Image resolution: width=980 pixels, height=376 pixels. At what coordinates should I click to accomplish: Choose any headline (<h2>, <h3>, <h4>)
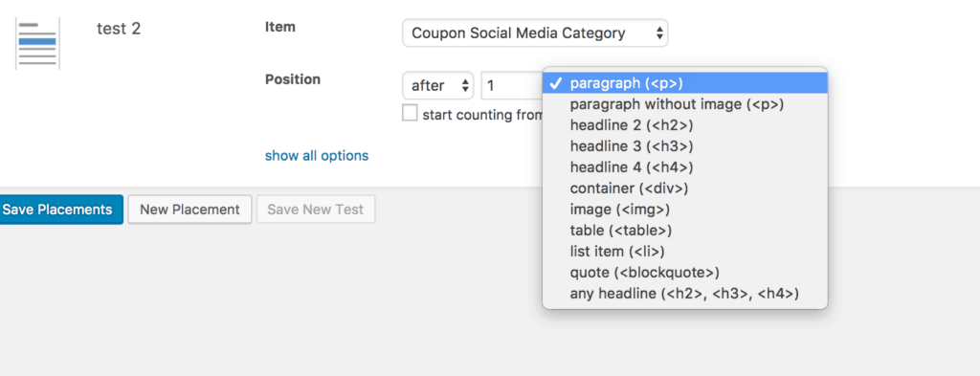685,294
